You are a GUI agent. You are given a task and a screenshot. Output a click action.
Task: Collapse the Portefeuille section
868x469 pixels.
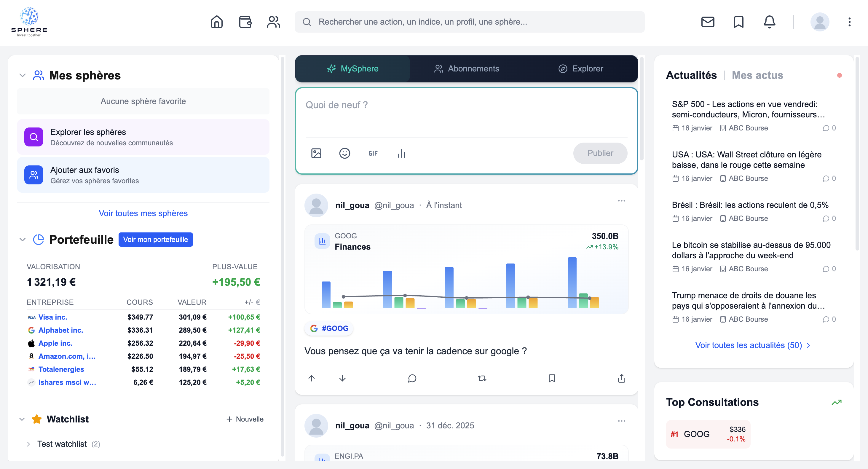pos(22,240)
